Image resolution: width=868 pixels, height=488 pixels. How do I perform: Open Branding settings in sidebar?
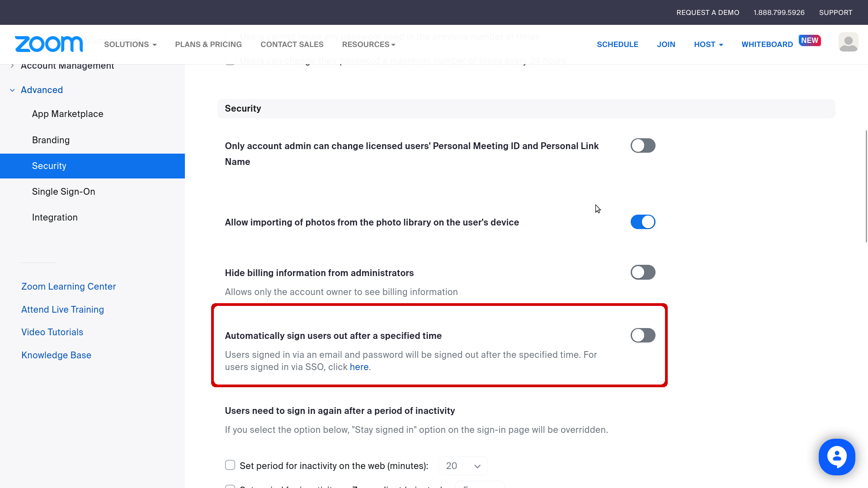(51, 140)
